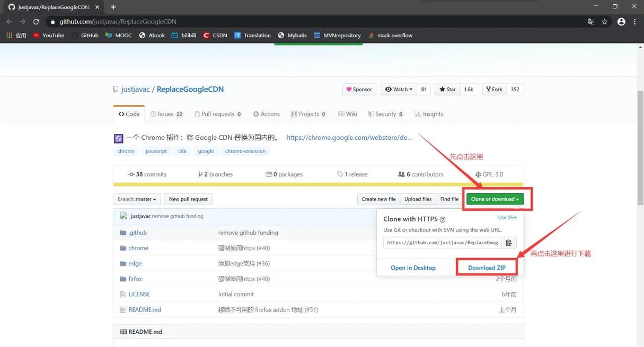Click the translate page icon in address bar
This screenshot has height=347, width=644.
click(x=591, y=22)
